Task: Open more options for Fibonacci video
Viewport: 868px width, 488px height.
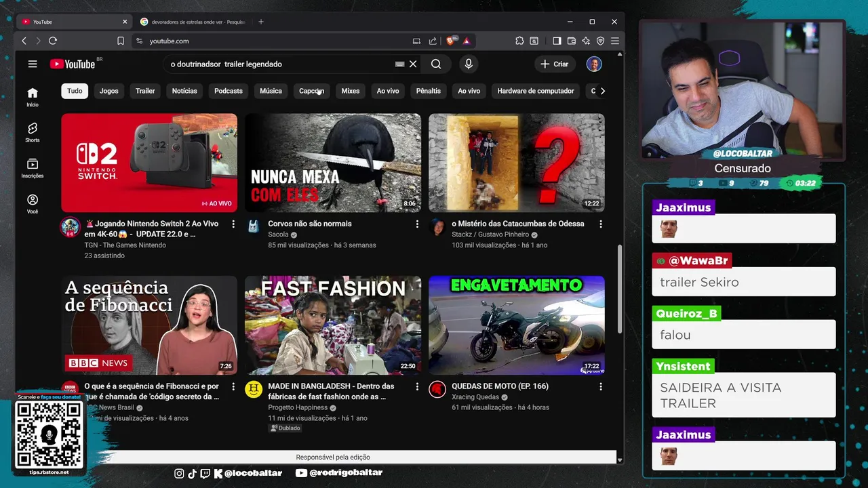Action: (x=233, y=386)
